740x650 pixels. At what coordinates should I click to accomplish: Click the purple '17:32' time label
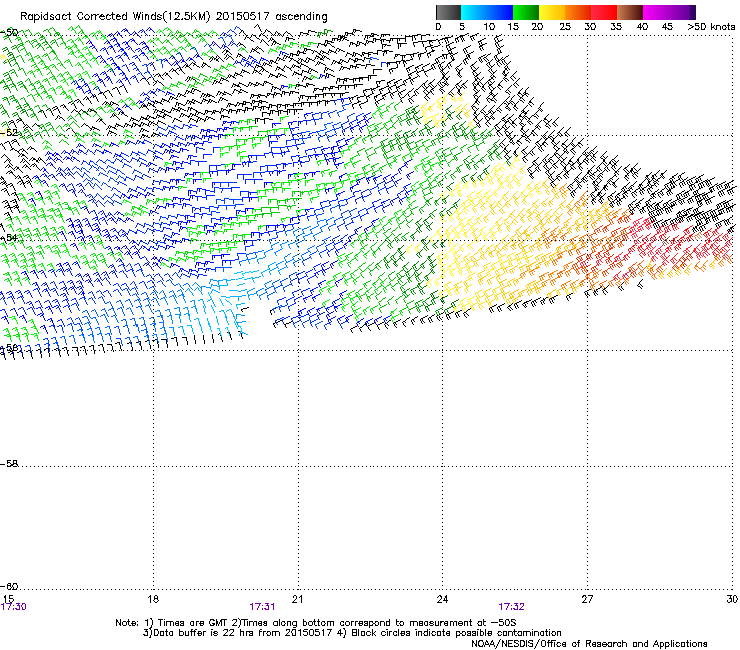point(512,607)
